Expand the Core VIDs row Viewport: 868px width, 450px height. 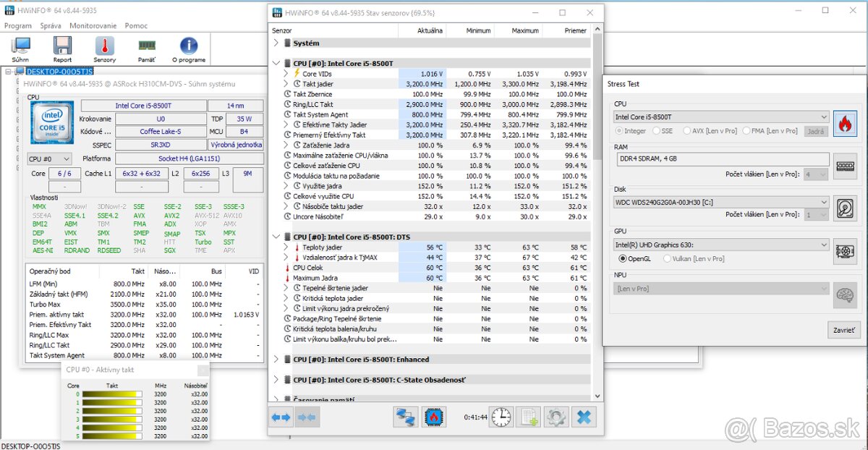(x=286, y=74)
